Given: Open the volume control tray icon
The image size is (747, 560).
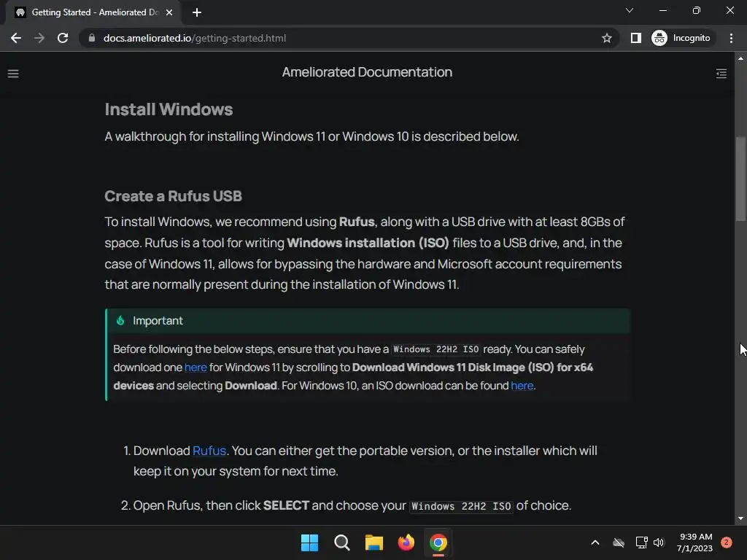Looking at the screenshot, I should (659, 542).
